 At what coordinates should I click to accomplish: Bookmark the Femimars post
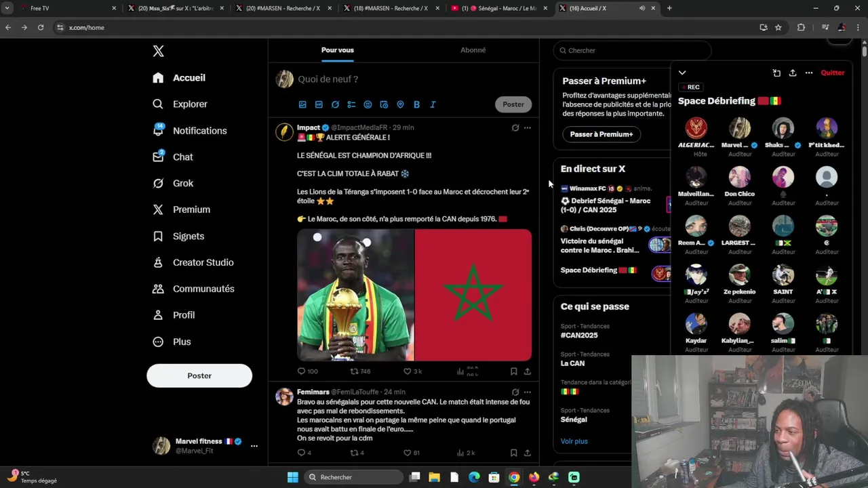pos(513,453)
